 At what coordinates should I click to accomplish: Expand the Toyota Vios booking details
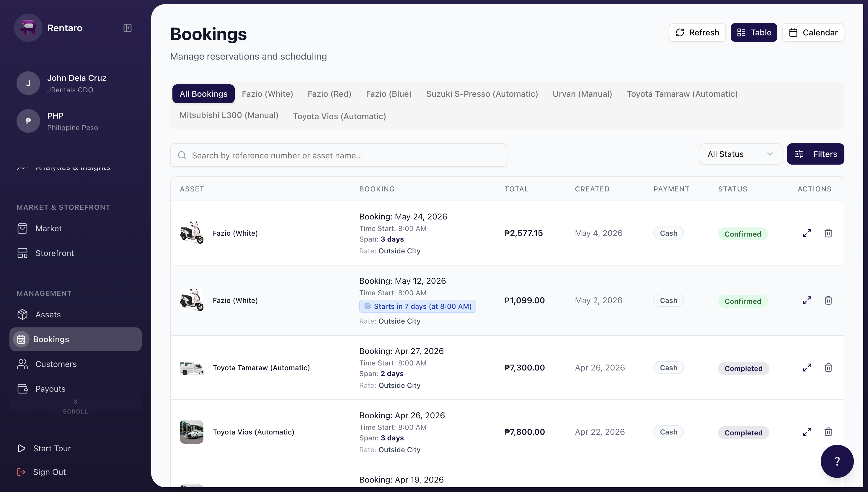[807, 432]
